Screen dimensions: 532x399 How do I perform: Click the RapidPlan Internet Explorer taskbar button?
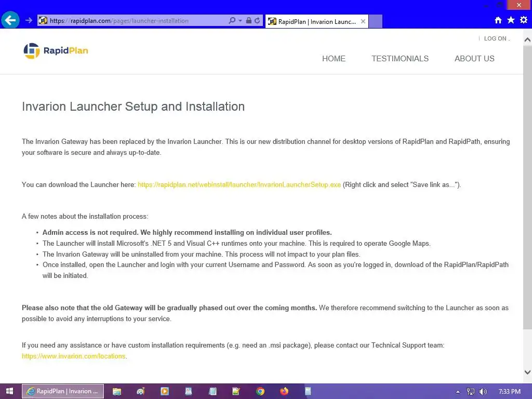coord(63,391)
